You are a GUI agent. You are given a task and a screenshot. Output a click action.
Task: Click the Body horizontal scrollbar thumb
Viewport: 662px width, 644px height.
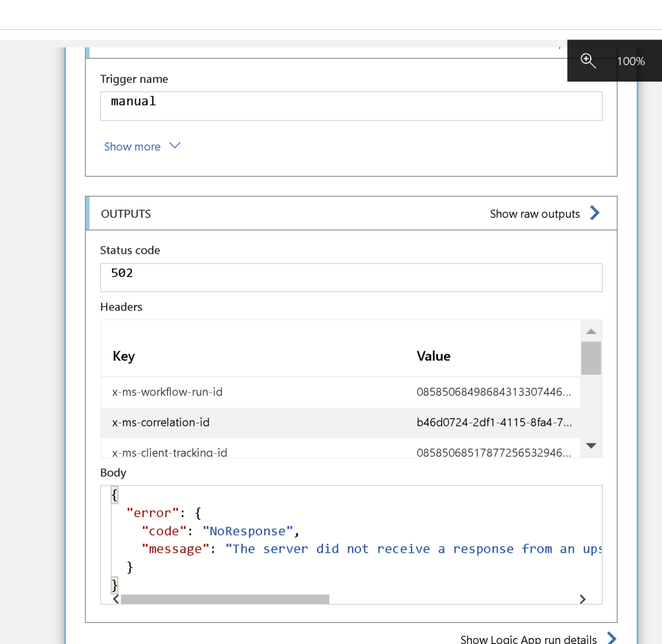pos(225,599)
